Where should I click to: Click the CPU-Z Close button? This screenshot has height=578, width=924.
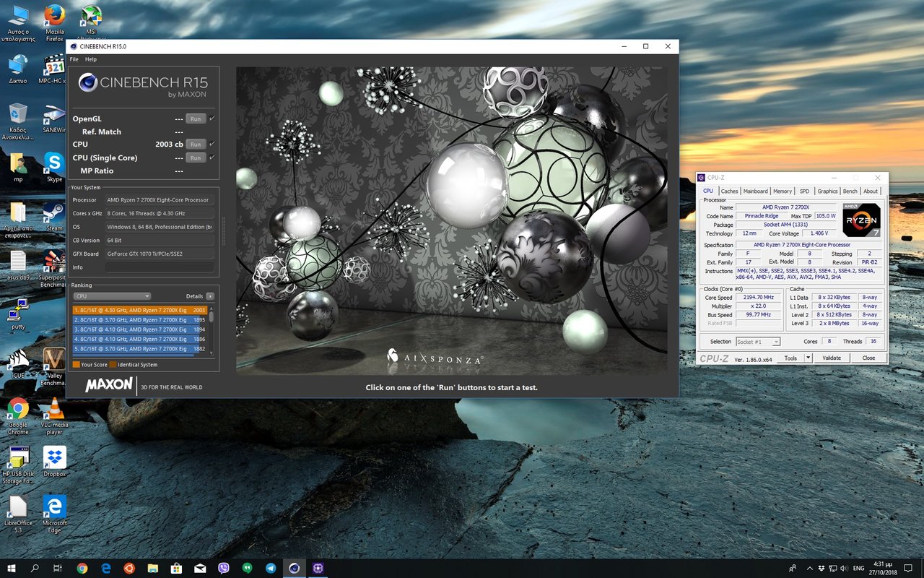[x=868, y=358]
